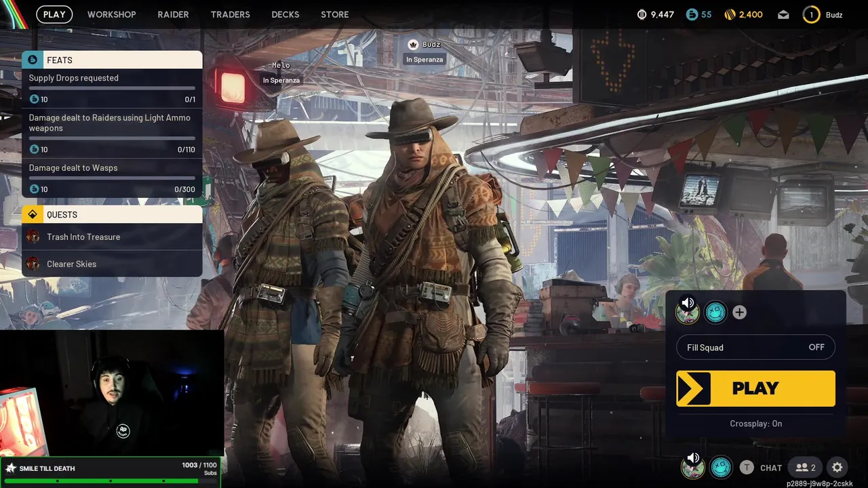This screenshot has height=488, width=868.
Task: Select Damage dealt to Raiders Light Ammo feat
Action: click(112, 133)
